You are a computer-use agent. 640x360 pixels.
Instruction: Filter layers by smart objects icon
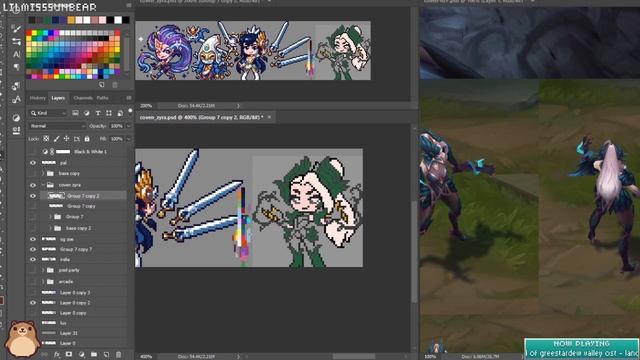[x=120, y=113]
